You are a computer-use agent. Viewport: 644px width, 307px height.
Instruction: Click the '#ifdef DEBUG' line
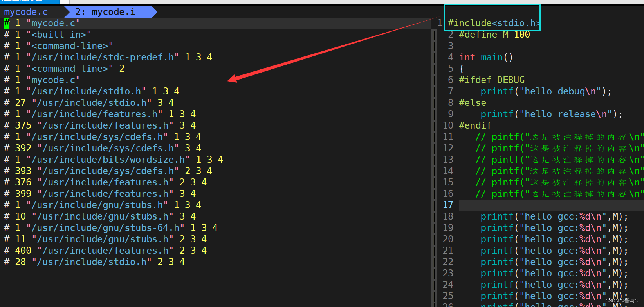tap(492, 80)
